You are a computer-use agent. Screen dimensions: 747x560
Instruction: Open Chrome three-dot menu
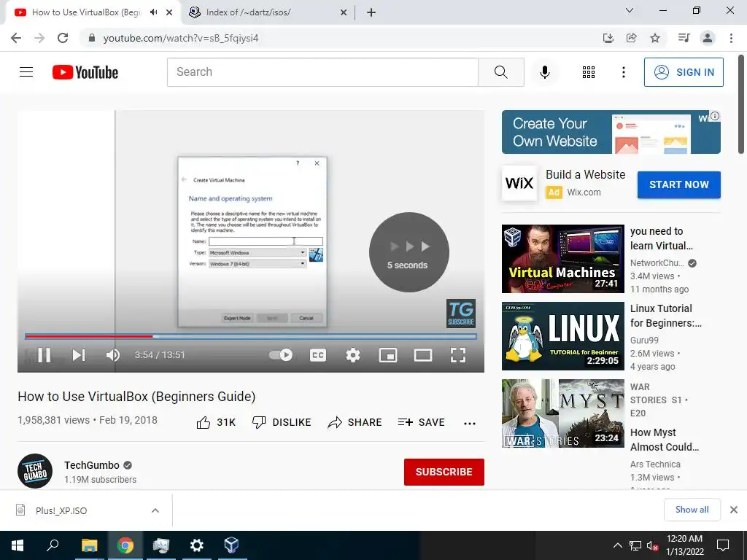pyautogui.click(x=731, y=38)
